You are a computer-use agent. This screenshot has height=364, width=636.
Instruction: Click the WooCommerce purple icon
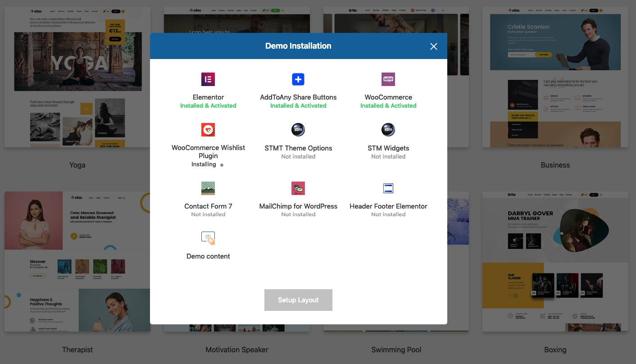pos(388,79)
